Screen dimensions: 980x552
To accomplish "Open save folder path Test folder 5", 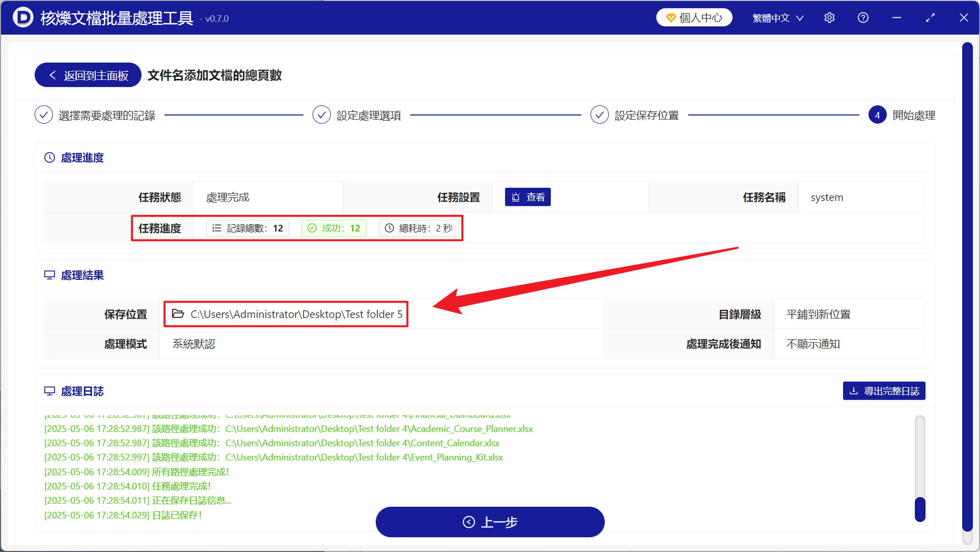I will (296, 314).
